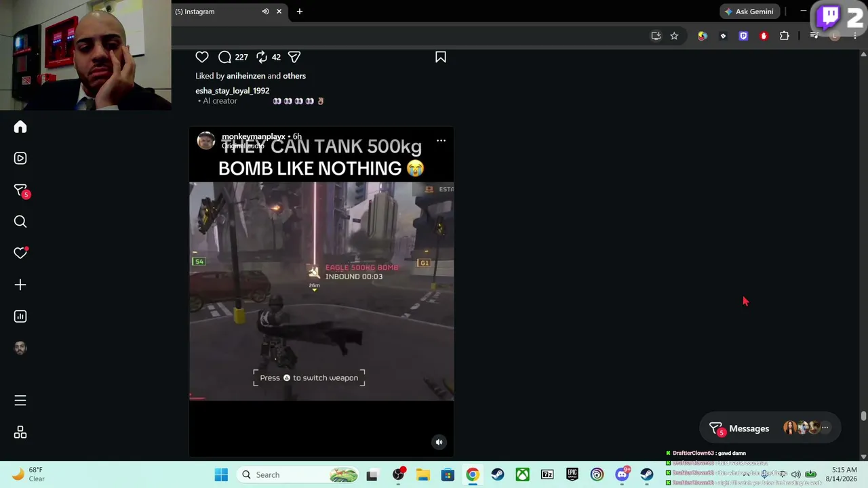The image size is (868, 488).
Task: View the 'others' who liked the post
Action: pos(294,76)
